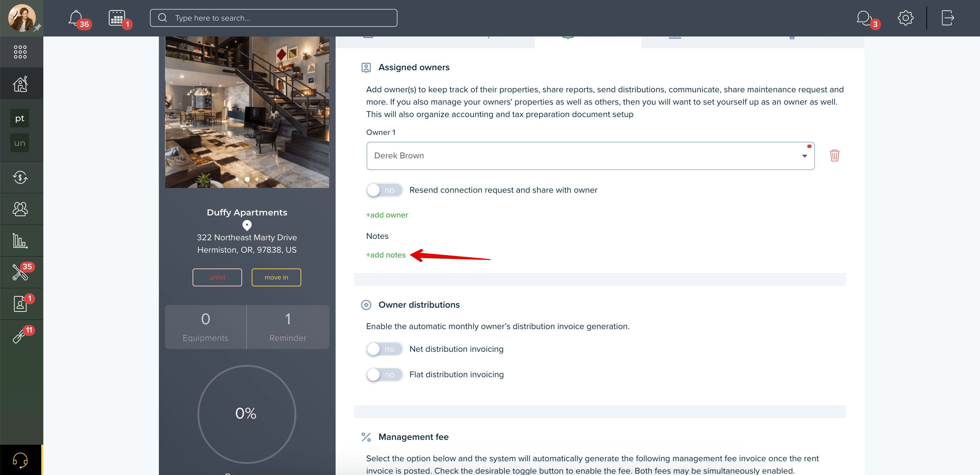Delete Owner 1 with trash icon
This screenshot has width=980, height=475.
tap(834, 156)
